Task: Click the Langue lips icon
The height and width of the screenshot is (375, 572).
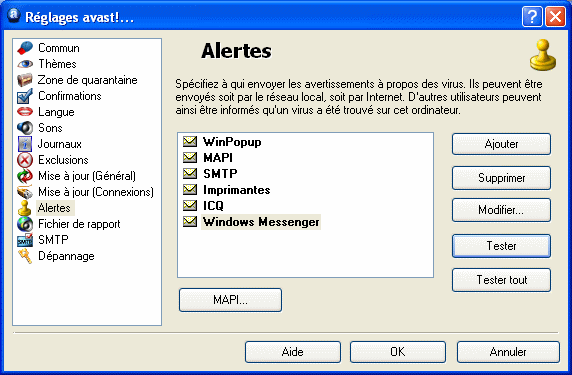Action: click(x=25, y=112)
